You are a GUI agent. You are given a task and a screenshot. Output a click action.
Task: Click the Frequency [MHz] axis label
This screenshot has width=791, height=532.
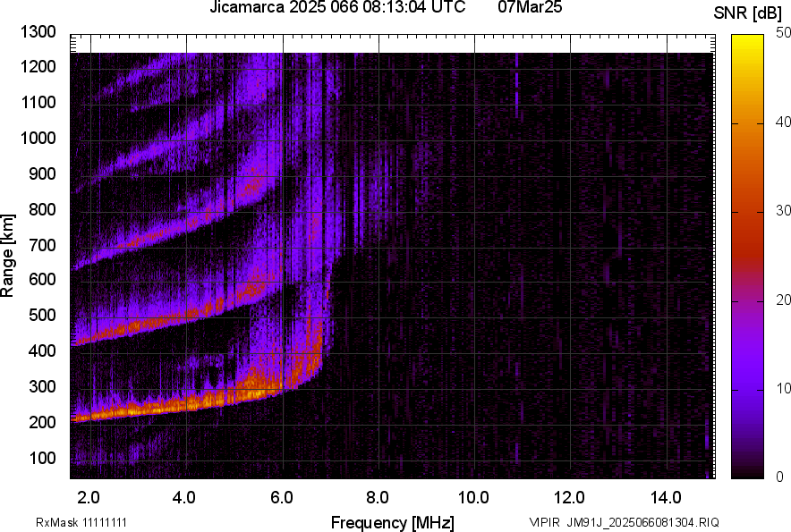[x=392, y=522]
